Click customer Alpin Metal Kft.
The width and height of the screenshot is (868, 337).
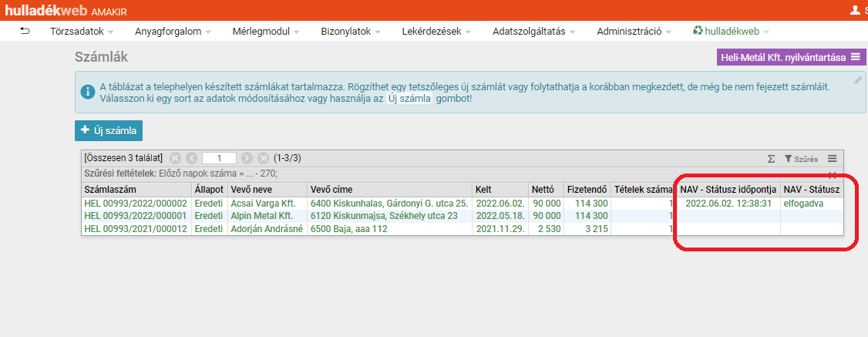tap(262, 215)
